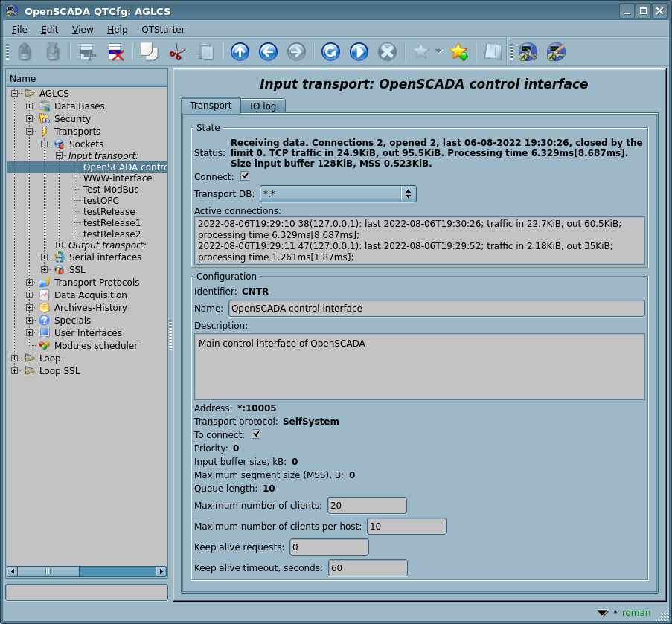Click the grey stop refresh X icon
Viewport: 672px width, 624px height.
pyautogui.click(x=388, y=52)
